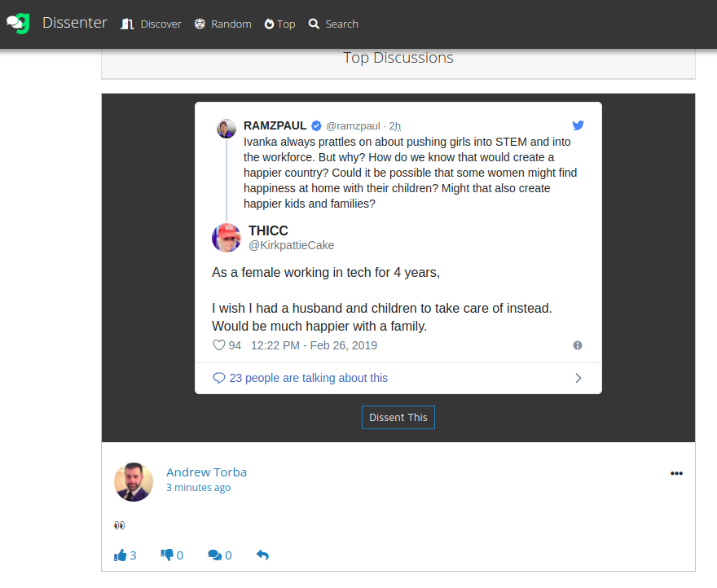Open the three-dot comment options menu

coord(676,473)
